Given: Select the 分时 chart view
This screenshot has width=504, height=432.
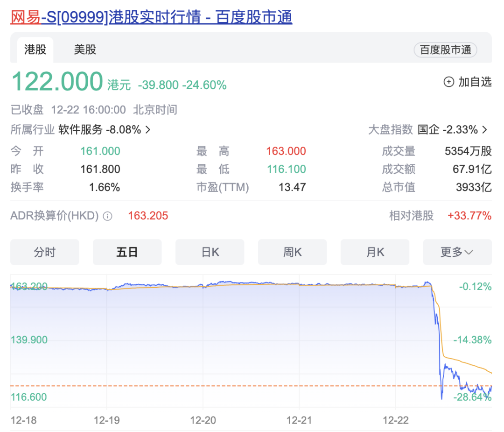Looking at the screenshot, I should pyautogui.click(x=45, y=252).
